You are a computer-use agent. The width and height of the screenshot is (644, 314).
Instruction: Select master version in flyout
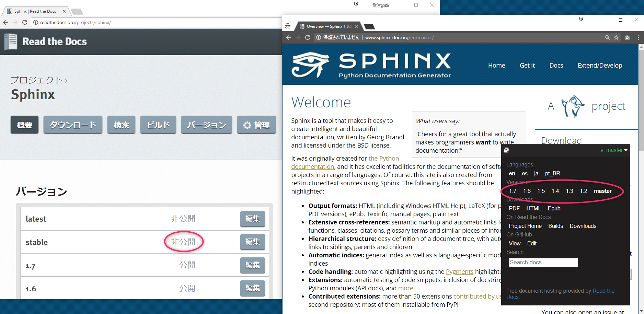point(603,191)
